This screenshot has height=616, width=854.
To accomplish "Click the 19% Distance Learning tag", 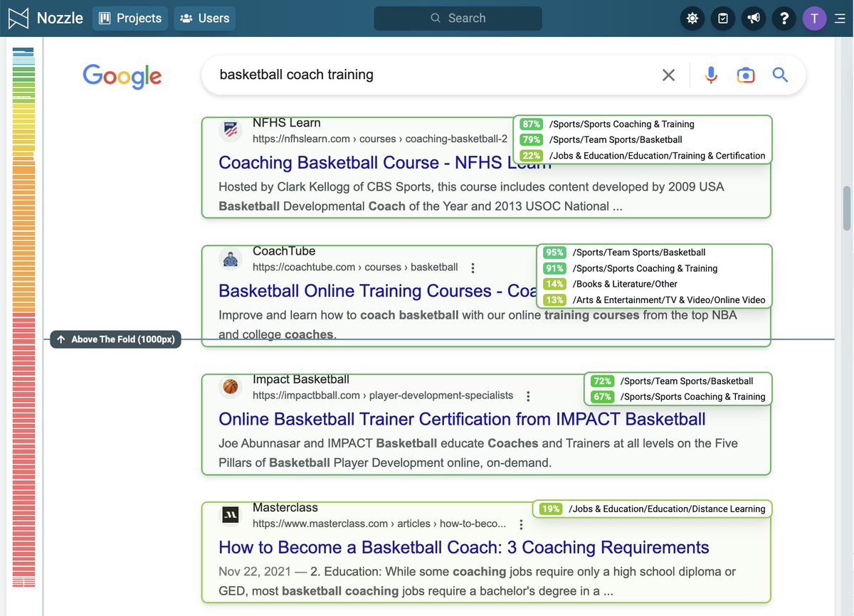I will [x=652, y=509].
